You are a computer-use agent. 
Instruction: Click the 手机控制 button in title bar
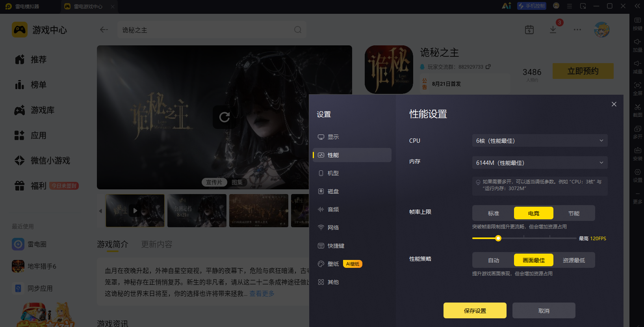[532, 6]
